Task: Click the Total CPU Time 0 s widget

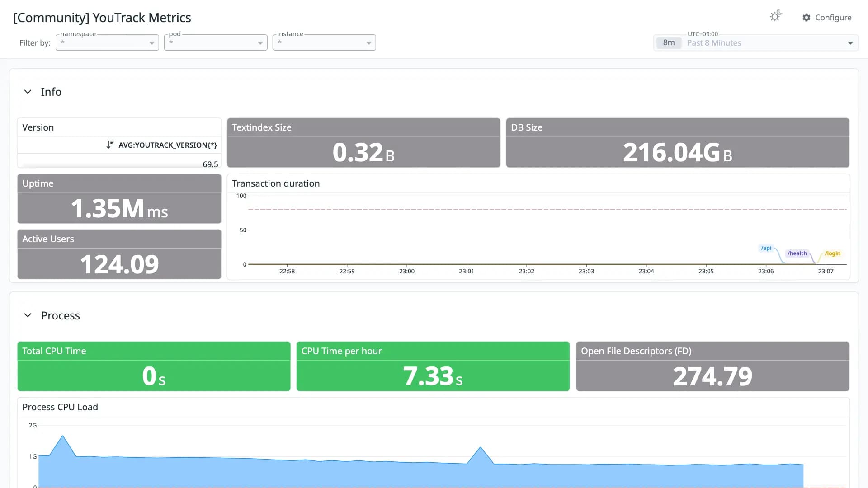Action: click(x=154, y=366)
